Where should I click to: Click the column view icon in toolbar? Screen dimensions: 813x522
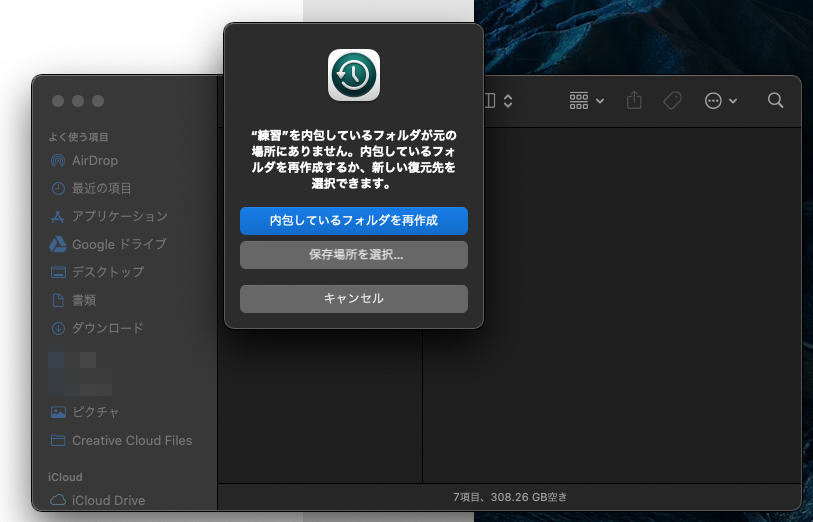[489, 101]
